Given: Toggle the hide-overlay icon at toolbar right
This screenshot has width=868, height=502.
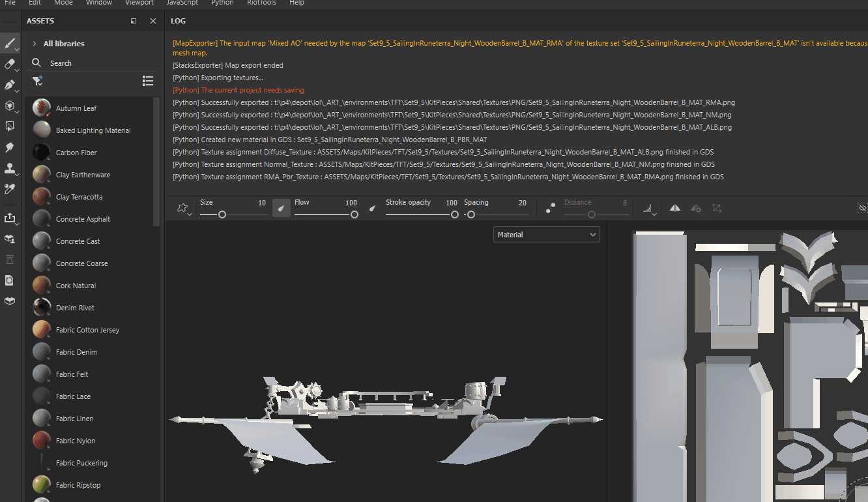Looking at the screenshot, I should [862, 208].
